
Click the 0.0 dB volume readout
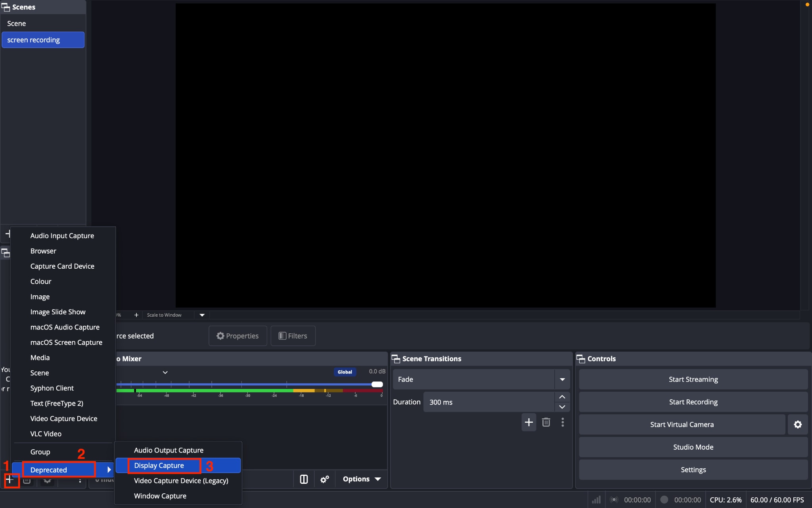click(x=377, y=371)
